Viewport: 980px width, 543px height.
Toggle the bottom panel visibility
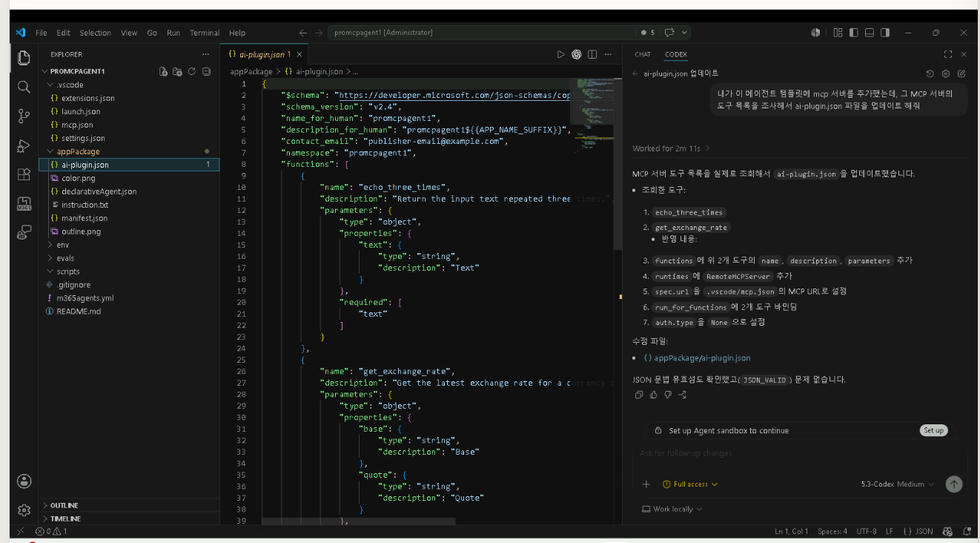[x=870, y=33]
